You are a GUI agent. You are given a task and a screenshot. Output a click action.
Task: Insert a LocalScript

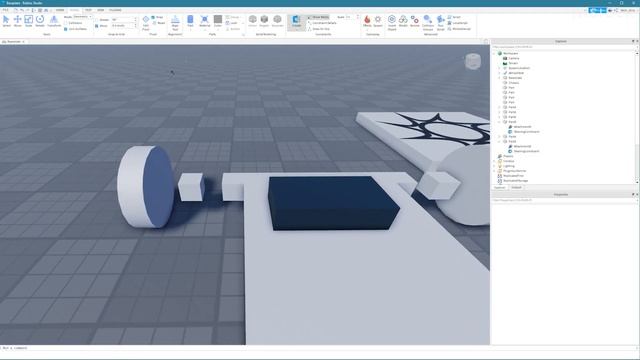[x=458, y=23]
